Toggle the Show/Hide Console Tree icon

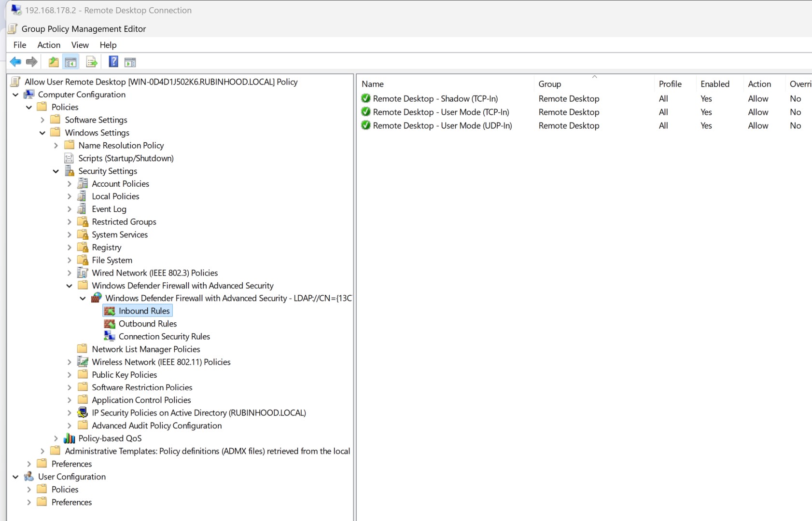click(70, 62)
